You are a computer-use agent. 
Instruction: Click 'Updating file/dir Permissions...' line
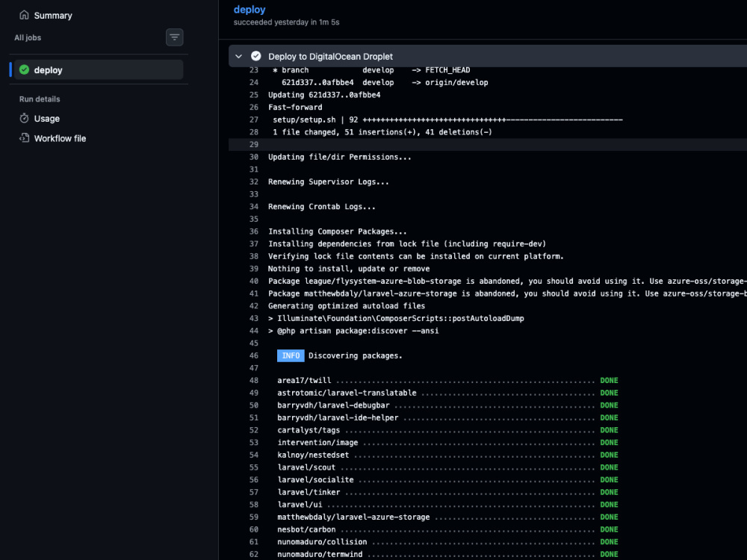(x=339, y=157)
